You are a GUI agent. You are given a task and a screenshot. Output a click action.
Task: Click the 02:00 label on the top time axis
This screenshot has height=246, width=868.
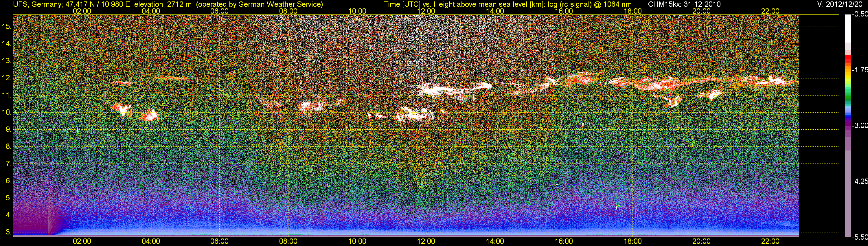click(82, 11)
